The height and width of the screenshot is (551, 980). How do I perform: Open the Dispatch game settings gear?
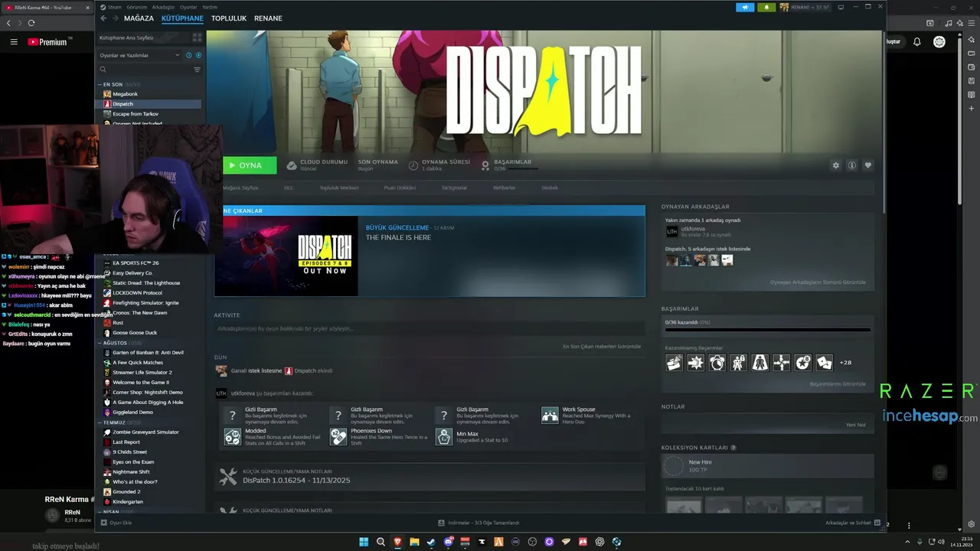(x=835, y=165)
